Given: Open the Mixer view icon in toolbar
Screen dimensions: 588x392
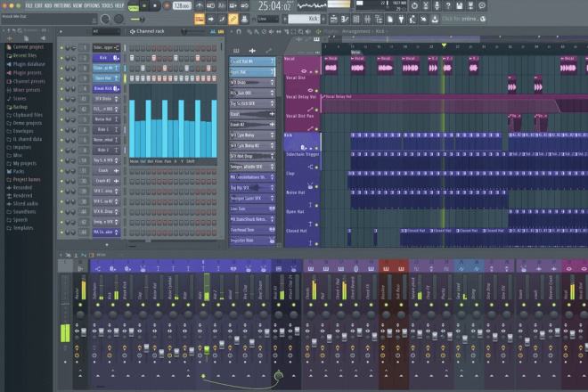Looking at the screenshot, I should click(367, 19).
